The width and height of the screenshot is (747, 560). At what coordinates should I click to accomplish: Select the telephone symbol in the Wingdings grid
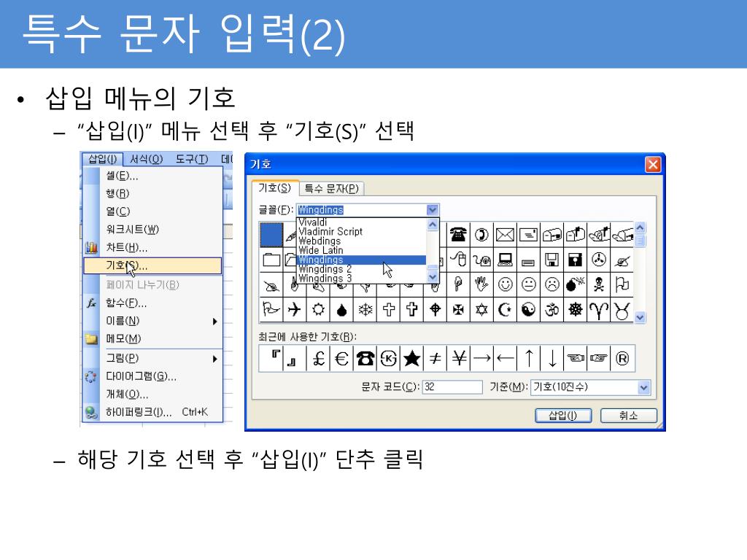coord(458,234)
